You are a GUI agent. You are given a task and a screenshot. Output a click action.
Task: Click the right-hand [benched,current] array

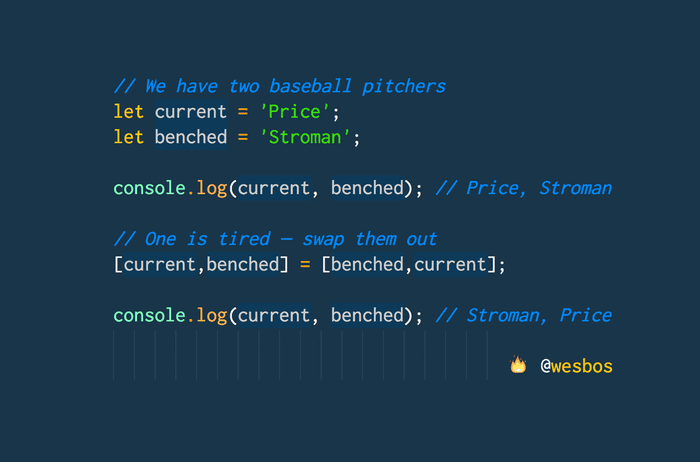pyautogui.click(x=410, y=264)
